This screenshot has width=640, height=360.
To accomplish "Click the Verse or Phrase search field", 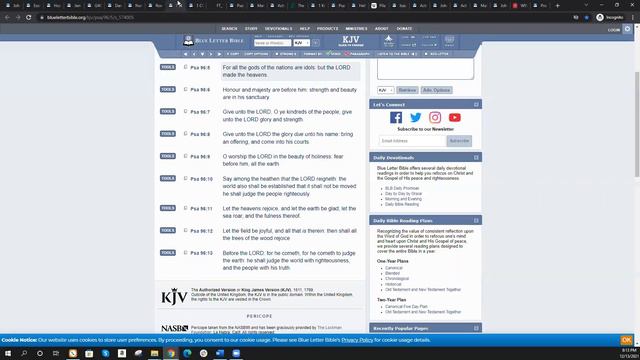I will pyautogui.click(x=272, y=43).
